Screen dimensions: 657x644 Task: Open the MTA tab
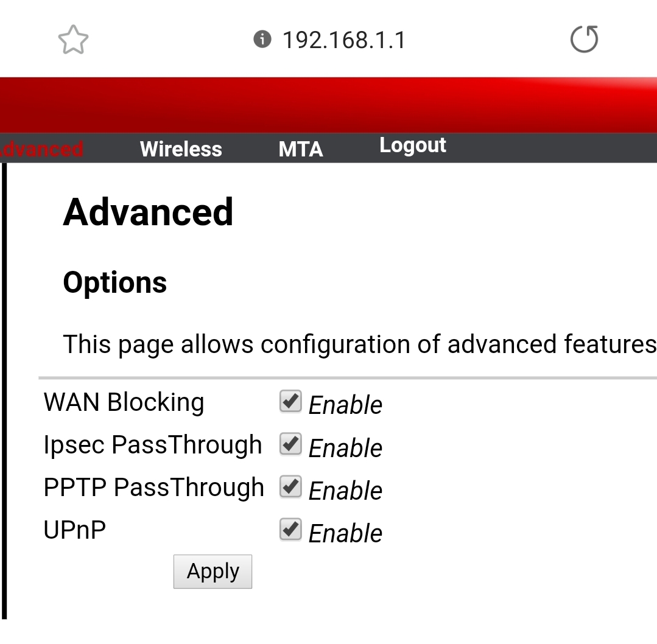tap(300, 149)
